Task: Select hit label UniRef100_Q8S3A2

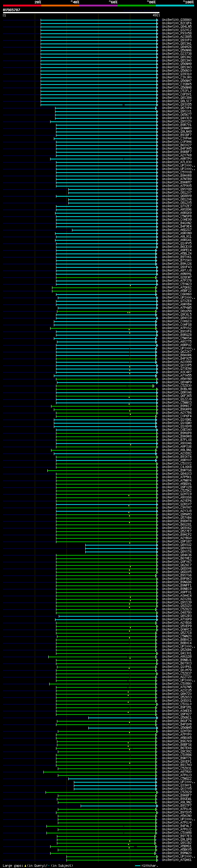Action: click(177, 57)
